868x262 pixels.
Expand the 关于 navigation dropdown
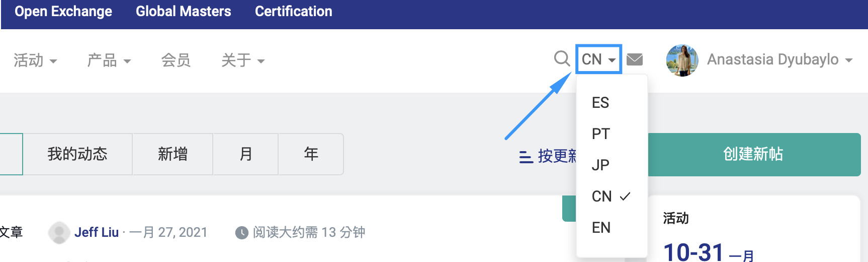click(x=243, y=60)
